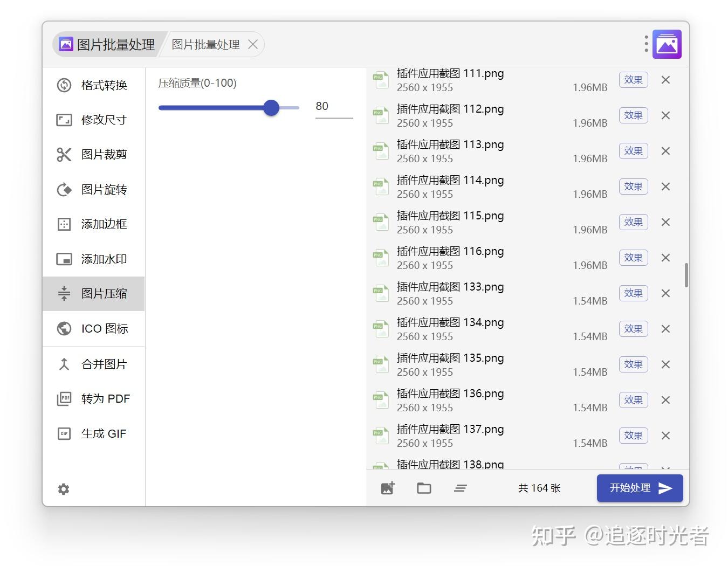Click the clear list icon near image count

point(461,488)
